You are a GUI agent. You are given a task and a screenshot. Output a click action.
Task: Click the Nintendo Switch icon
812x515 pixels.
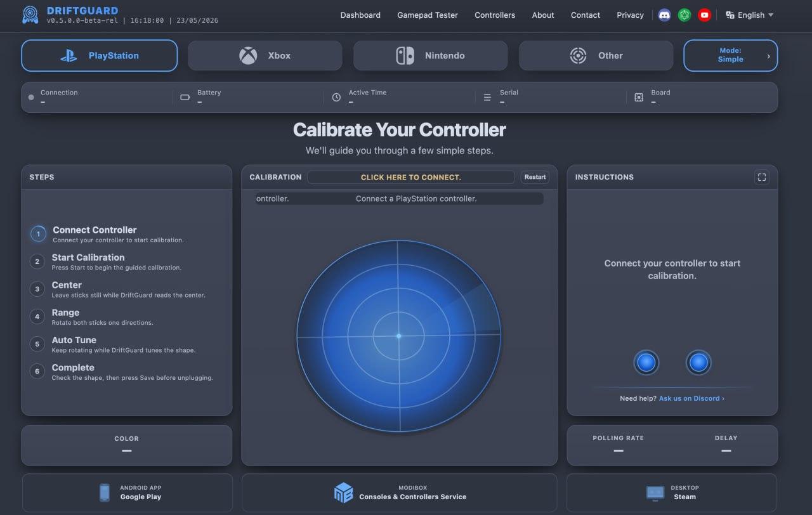[405, 56]
